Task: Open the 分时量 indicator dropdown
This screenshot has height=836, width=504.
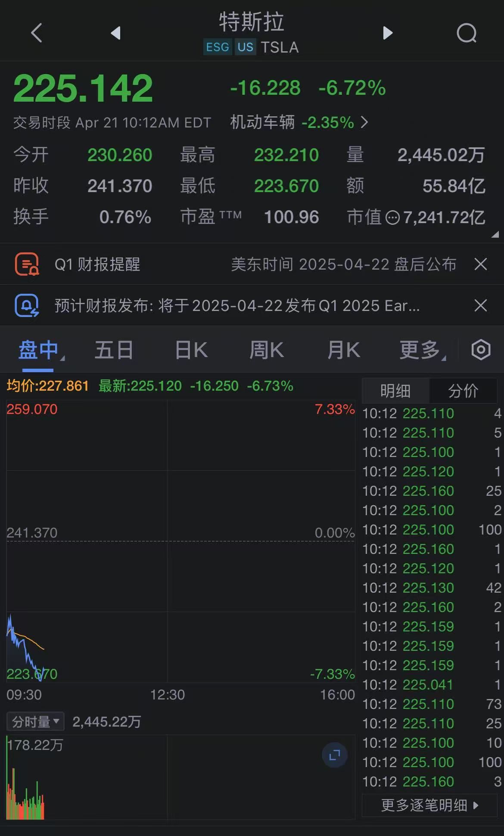Action: [x=35, y=721]
